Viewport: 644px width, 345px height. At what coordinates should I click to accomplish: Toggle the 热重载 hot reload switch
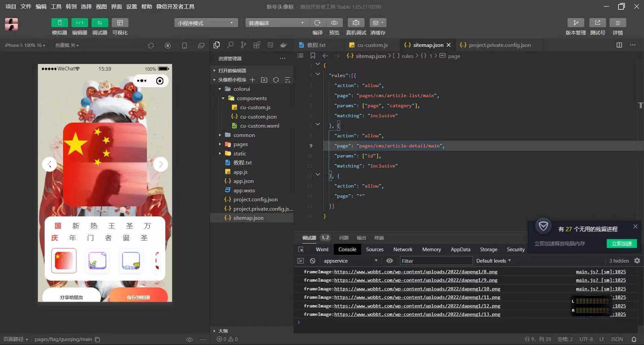click(66, 45)
